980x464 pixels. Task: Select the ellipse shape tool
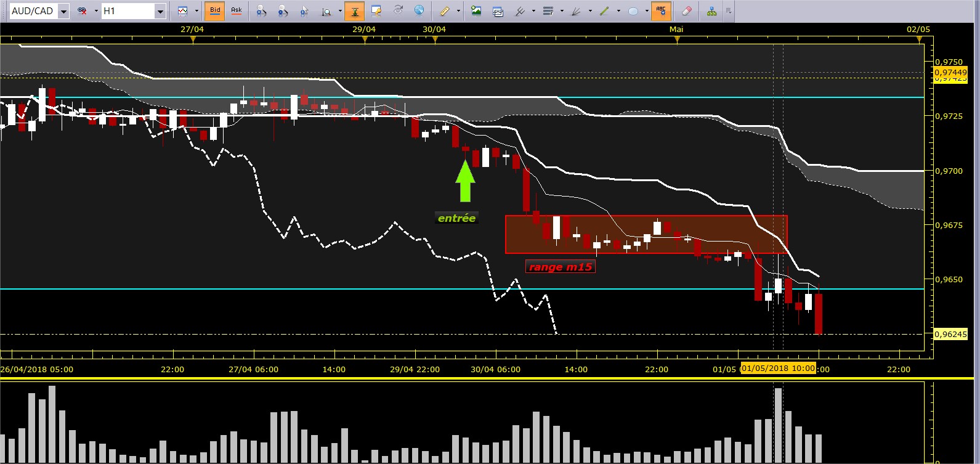pos(633,11)
